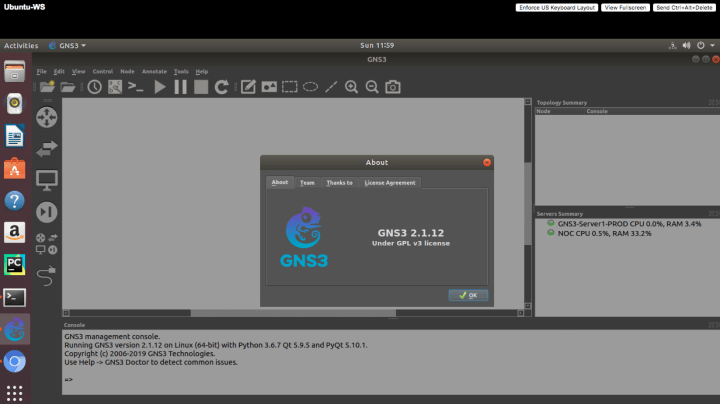The height and width of the screenshot is (404, 720).
Task: Open the Annotate menu
Action: (154, 72)
